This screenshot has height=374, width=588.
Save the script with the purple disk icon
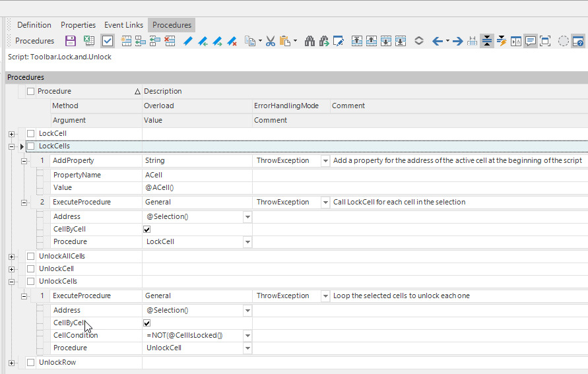pyautogui.click(x=71, y=41)
